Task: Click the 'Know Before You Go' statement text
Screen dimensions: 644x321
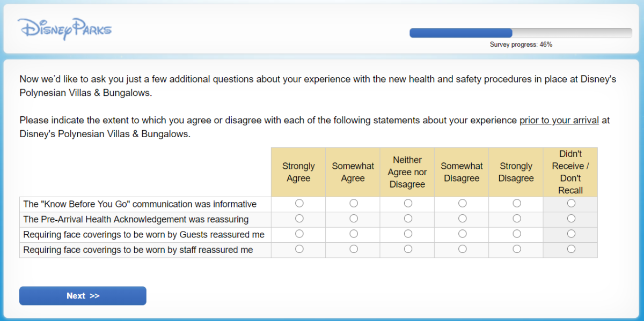Action: pyautogui.click(x=140, y=204)
